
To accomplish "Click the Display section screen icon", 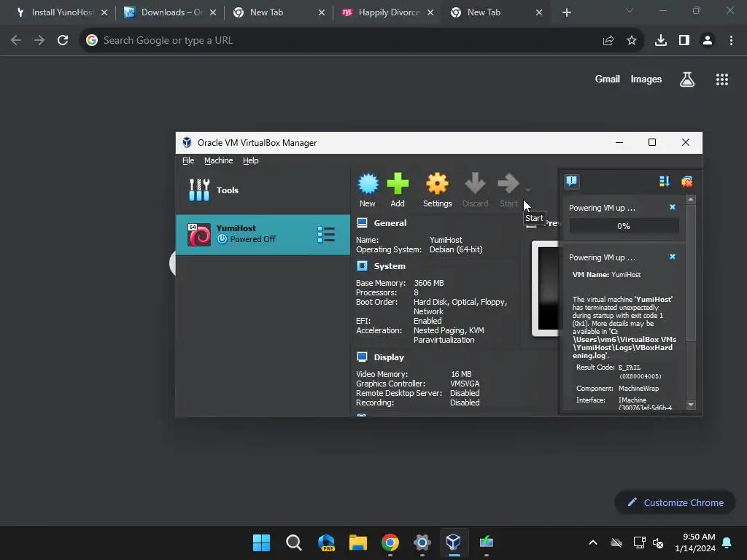I will coord(362,357).
